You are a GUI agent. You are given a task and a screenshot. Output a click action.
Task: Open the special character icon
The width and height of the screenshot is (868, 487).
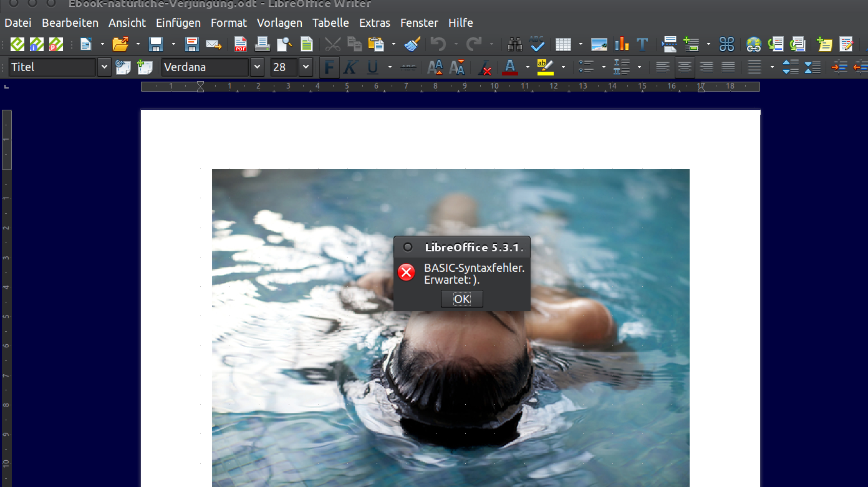(726, 44)
